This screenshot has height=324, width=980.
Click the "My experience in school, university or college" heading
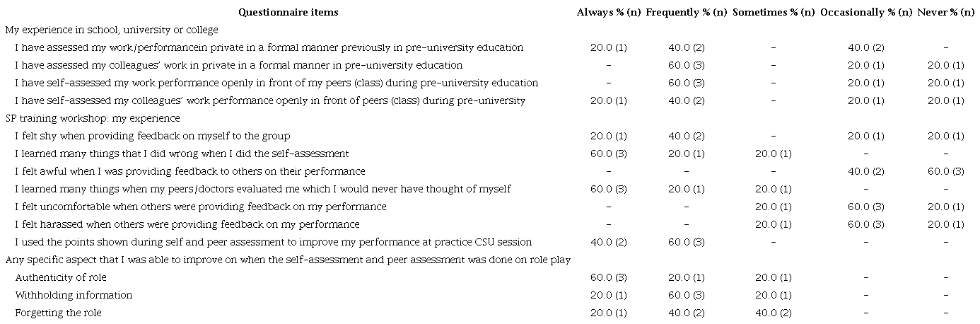pos(112,30)
